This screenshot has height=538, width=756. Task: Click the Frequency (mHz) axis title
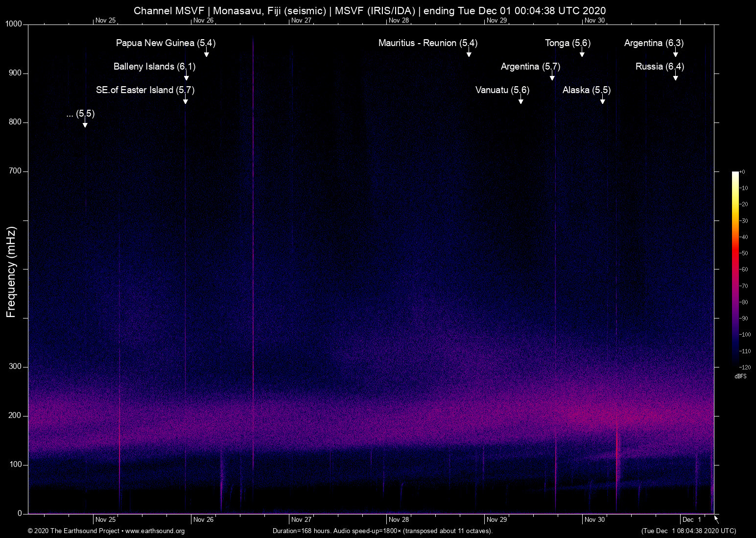11,272
